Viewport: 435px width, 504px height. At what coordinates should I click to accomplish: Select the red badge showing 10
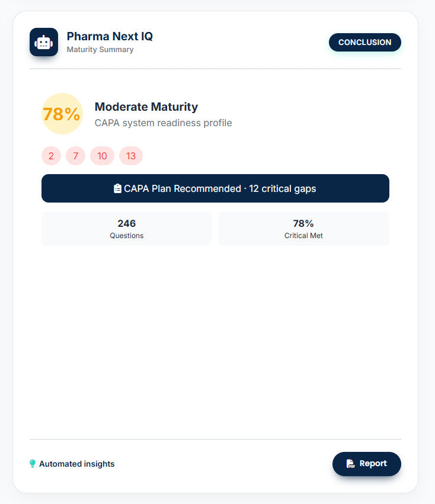tap(102, 156)
